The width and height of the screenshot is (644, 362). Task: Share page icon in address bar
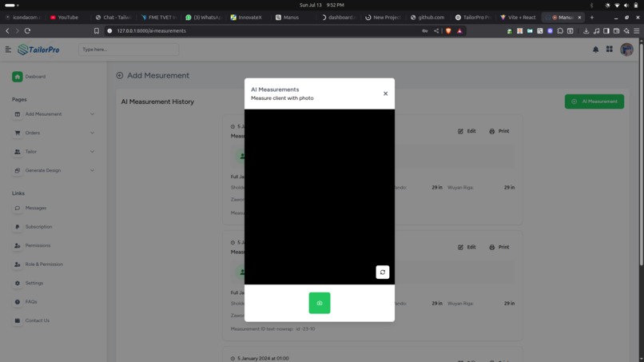[436, 31]
